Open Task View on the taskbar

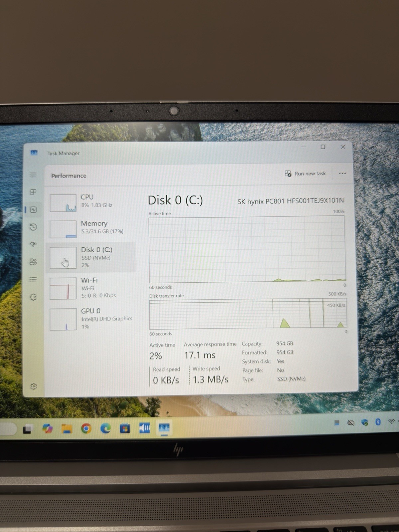27,429
